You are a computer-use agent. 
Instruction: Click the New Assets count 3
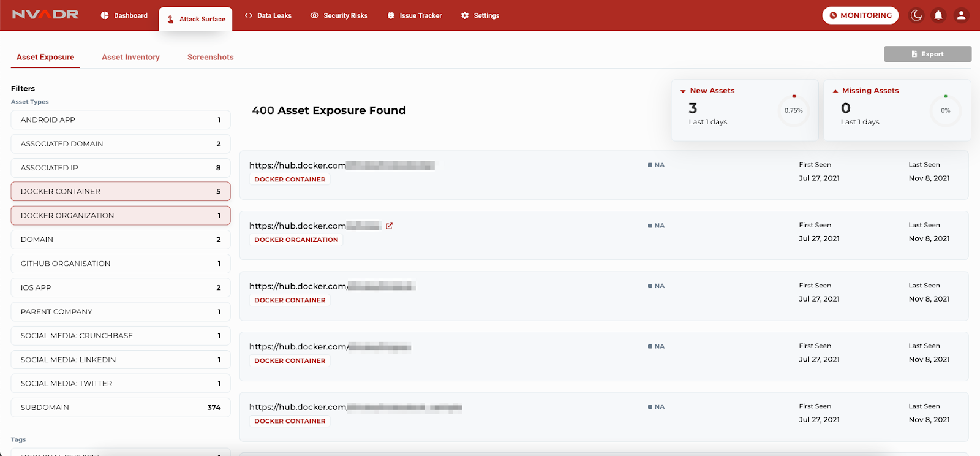(693, 108)
